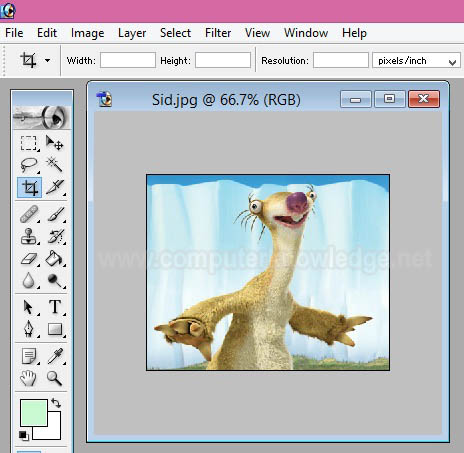This screenshot has width=464, height=453.
Task: Click the Sid.jpg document window icon
Action: pyautogui.click(x=104, y=99)
